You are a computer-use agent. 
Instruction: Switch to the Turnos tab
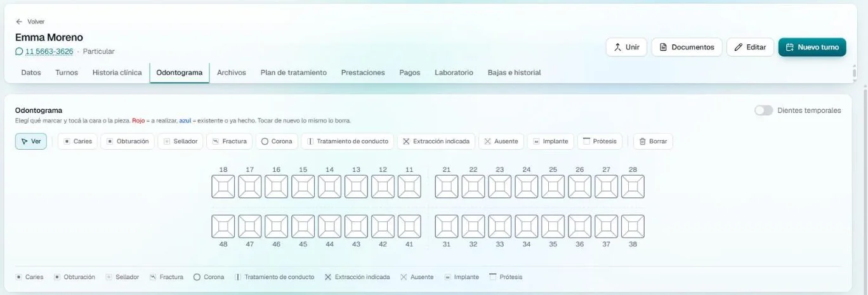tap(67, 72)
